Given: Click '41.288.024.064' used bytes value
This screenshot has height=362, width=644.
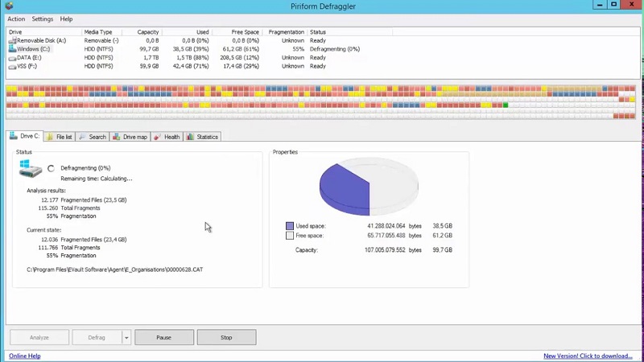Looking at the screenshot, I should 386,226.
